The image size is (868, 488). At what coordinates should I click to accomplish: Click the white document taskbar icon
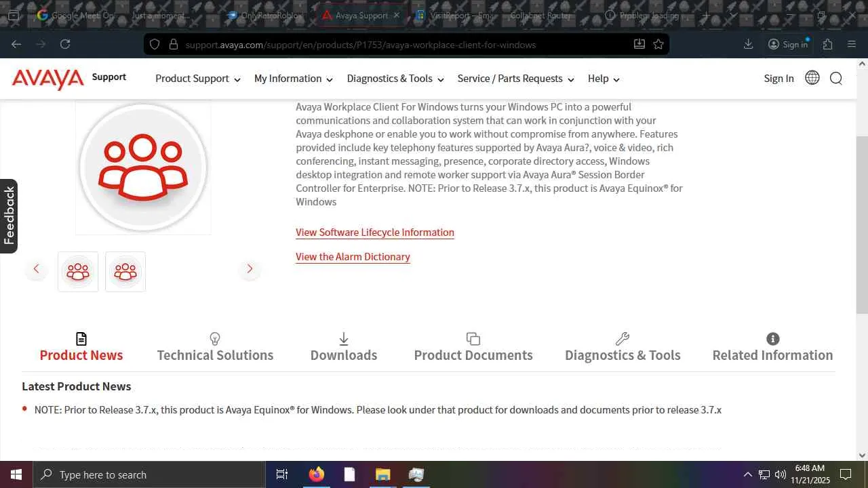[349, 474]
